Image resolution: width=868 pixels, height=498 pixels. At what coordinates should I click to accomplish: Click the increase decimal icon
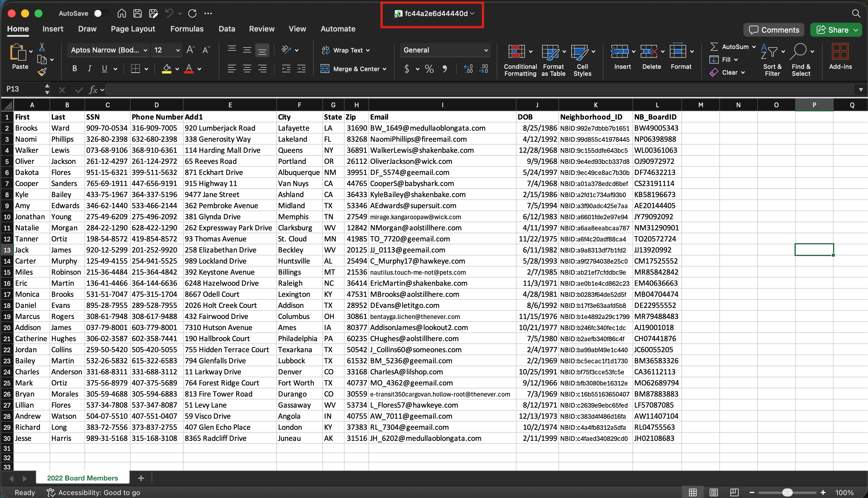point(468,69)
